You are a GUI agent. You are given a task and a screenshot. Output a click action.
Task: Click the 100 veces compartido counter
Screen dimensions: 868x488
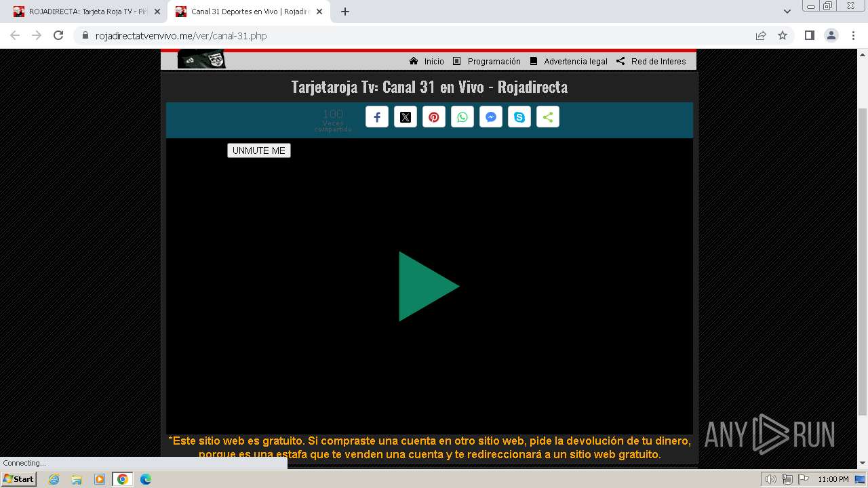coord(333,120)
